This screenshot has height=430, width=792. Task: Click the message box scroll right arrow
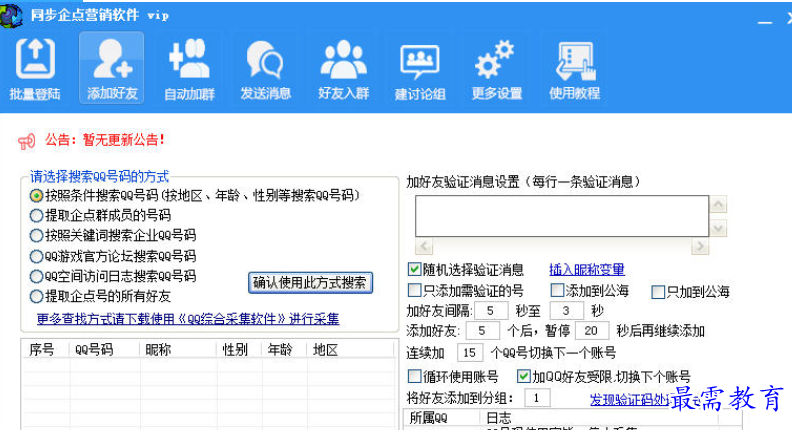tap(700, 246)
